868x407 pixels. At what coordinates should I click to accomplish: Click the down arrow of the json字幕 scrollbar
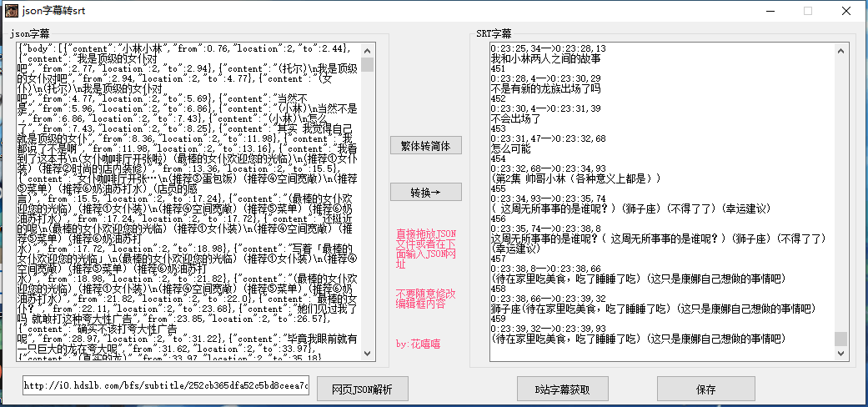[x=368, y=352]
